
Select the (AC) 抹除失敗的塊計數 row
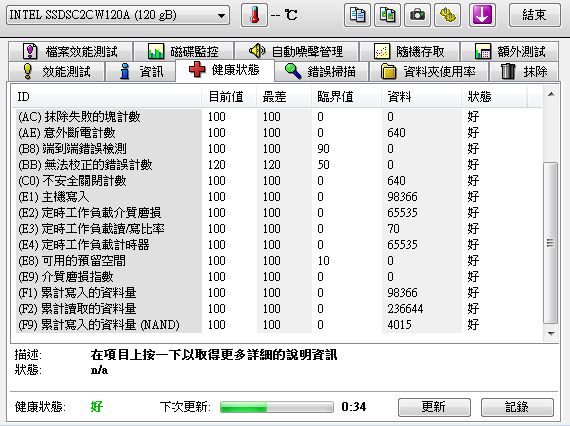tap(278, 117)
